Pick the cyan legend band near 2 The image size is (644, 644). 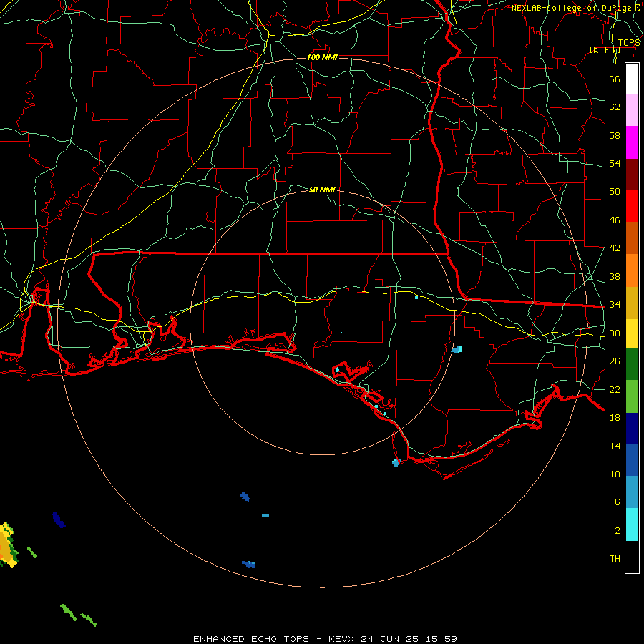pos(632,525)
